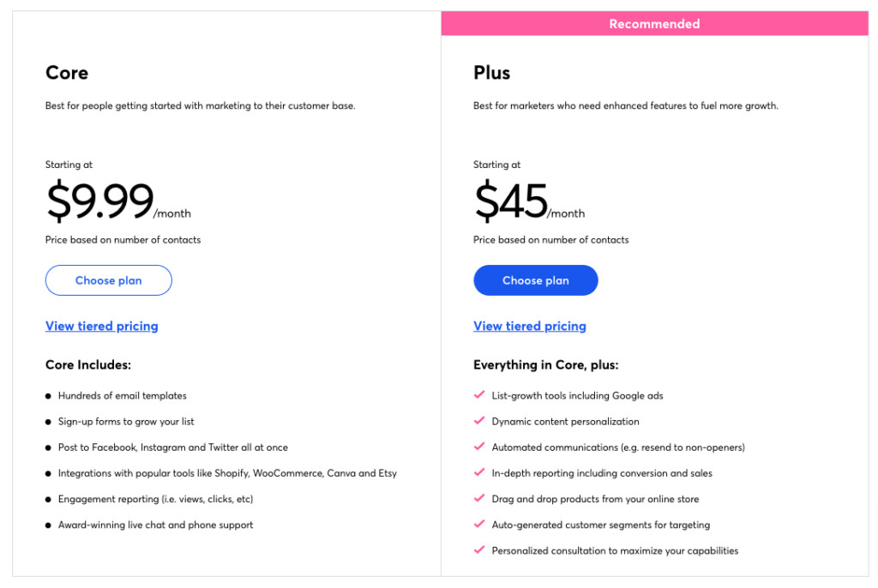This screenshot has width=878, height=588.
Task: Click the bullet beside Hundreds of email templates
Action: pos(48,396)
